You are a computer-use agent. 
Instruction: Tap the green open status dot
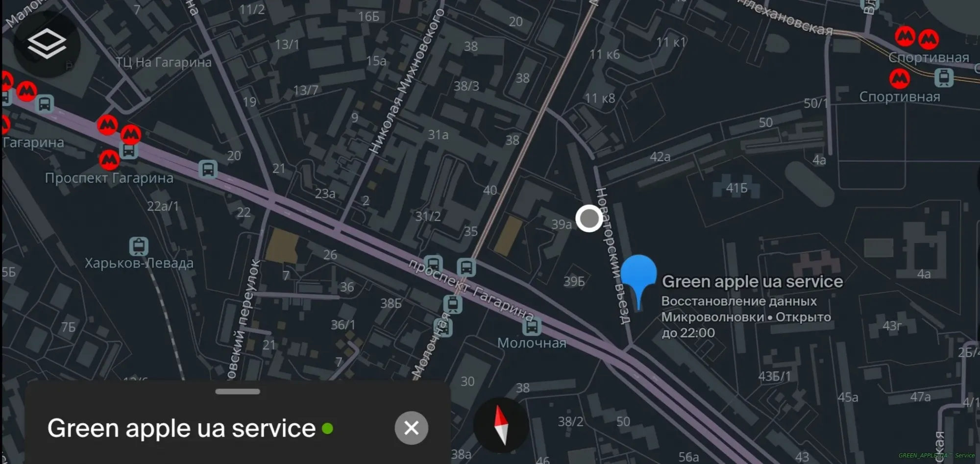[327, 429]
